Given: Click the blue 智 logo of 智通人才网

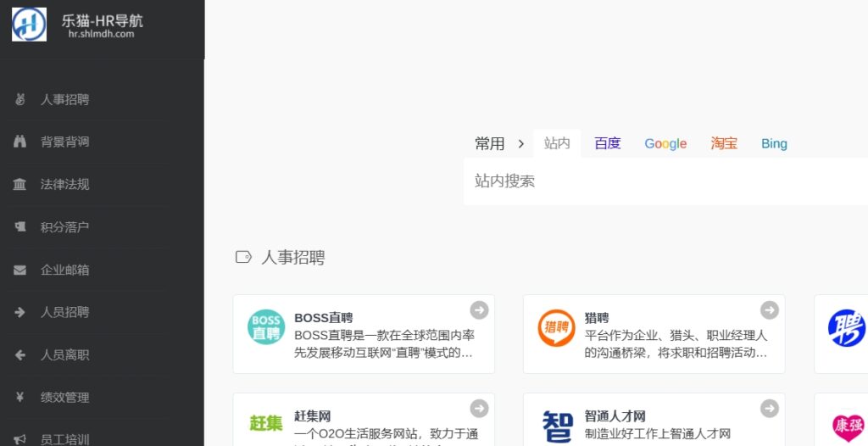Looking at the screenshot, I should point(557,426).
